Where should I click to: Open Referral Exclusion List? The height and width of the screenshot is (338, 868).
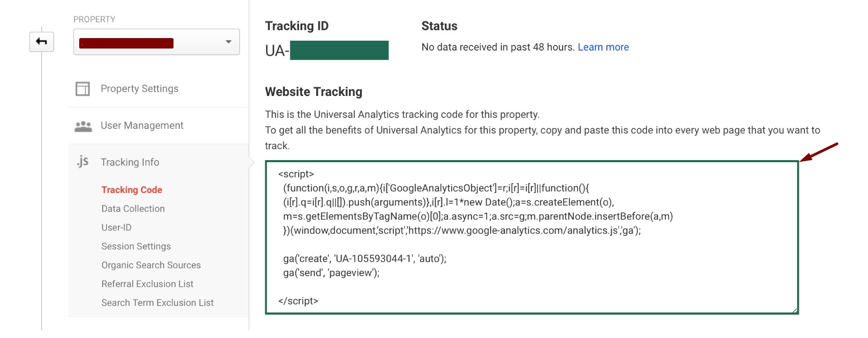(147, 284)
